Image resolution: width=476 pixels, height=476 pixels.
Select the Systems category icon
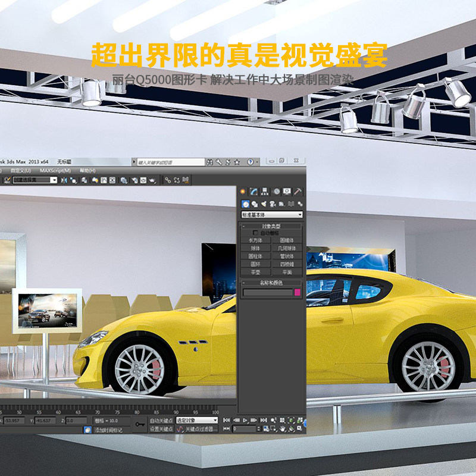pos(300,204)
